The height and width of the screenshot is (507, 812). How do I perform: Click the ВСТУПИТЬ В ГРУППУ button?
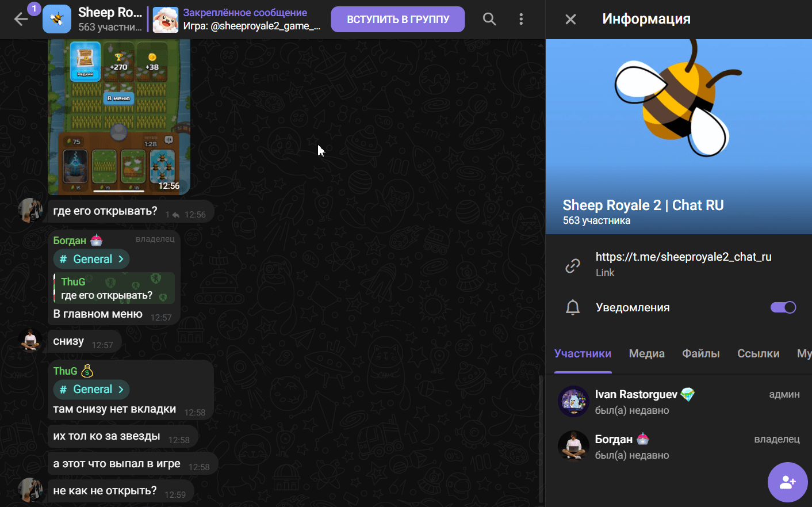(398, 19)
